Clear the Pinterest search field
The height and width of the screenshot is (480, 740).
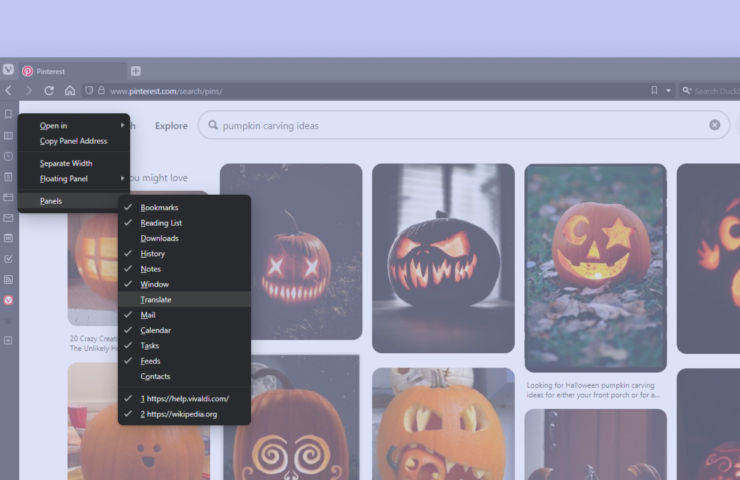point(715,125)
